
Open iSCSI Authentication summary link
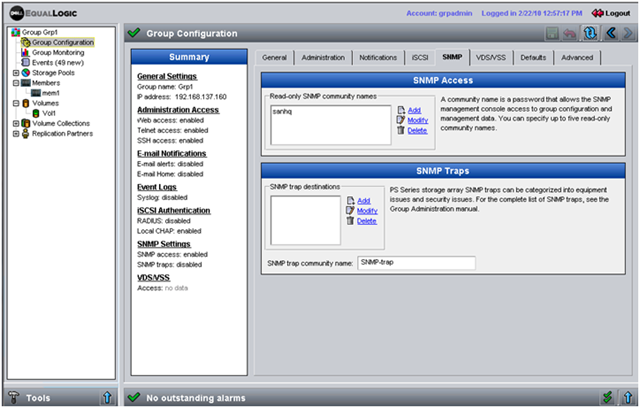[174, 211]
